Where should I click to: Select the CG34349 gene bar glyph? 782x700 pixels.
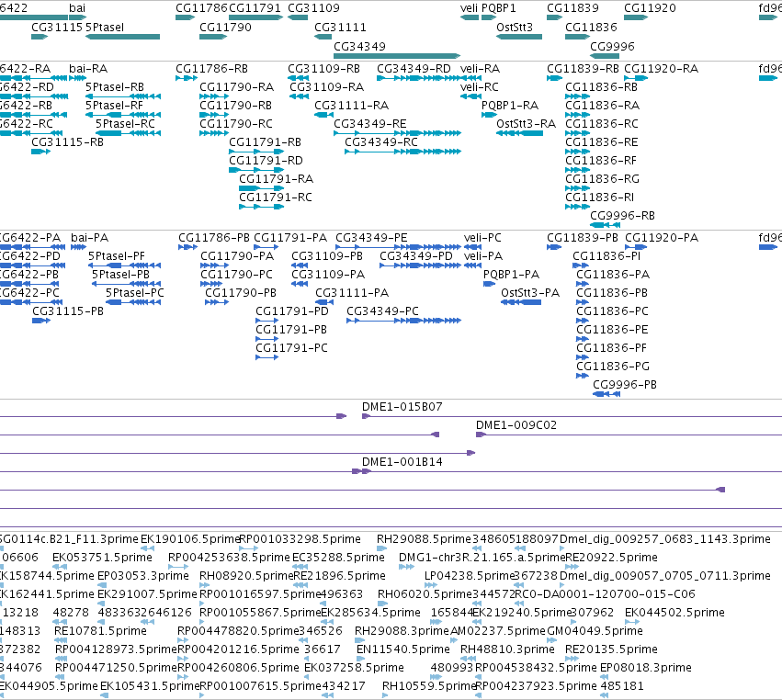tap(397, 56)
